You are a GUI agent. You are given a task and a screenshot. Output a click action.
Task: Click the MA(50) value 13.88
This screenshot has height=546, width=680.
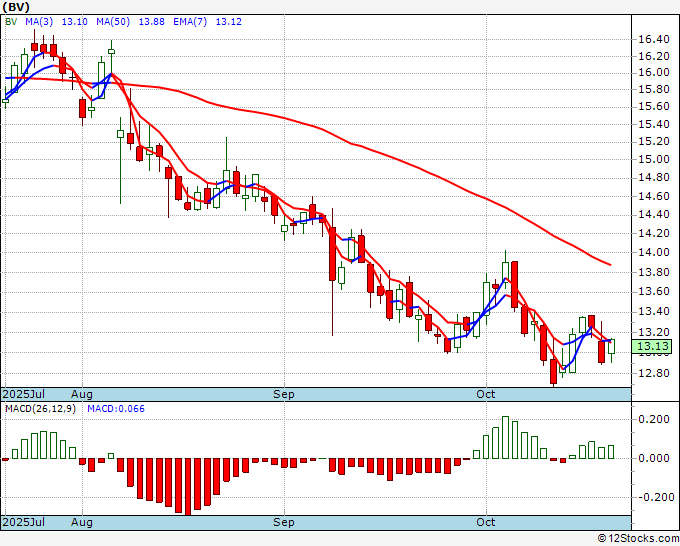[x=151, y=22]
